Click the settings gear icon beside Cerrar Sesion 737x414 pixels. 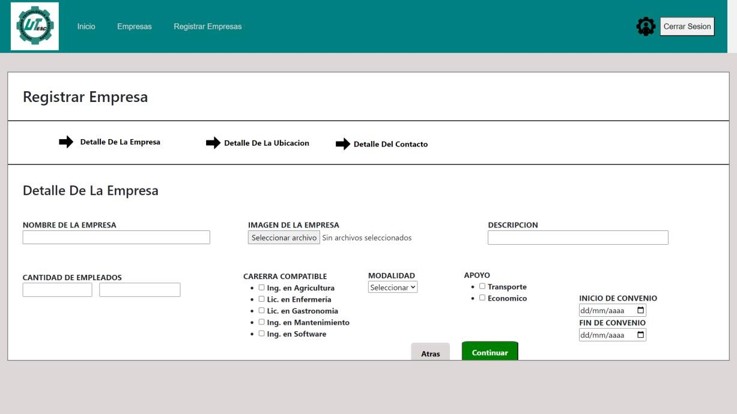click(x=645, y=27)
